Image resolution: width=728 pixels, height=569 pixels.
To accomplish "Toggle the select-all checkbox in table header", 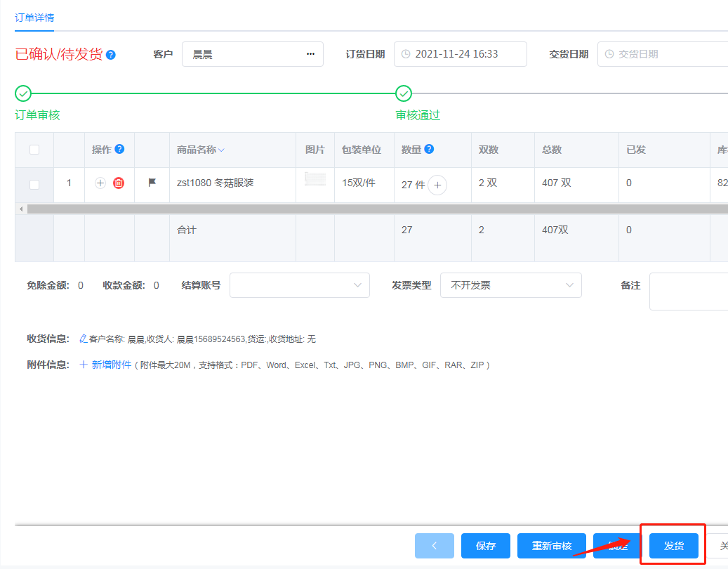I will 34,150.
